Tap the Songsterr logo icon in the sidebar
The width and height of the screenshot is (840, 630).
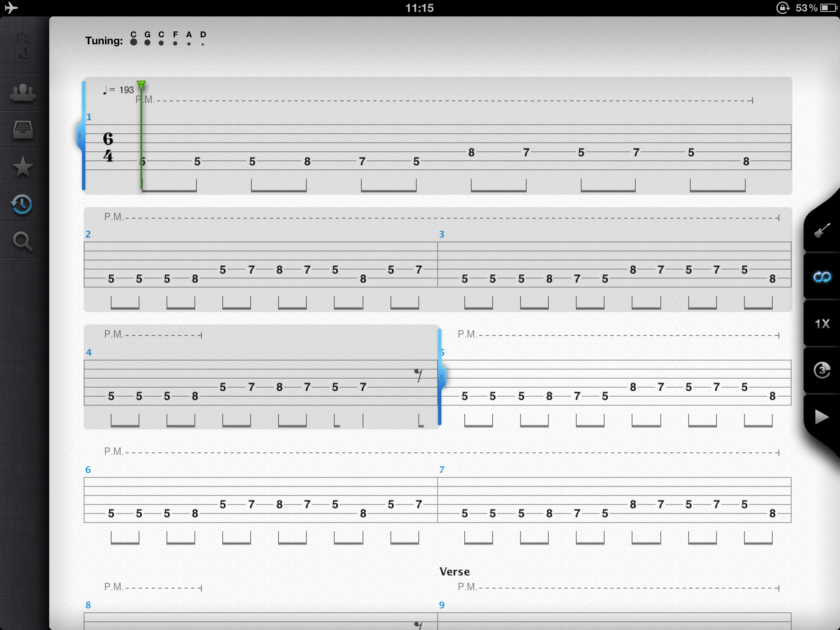point(23,45)
